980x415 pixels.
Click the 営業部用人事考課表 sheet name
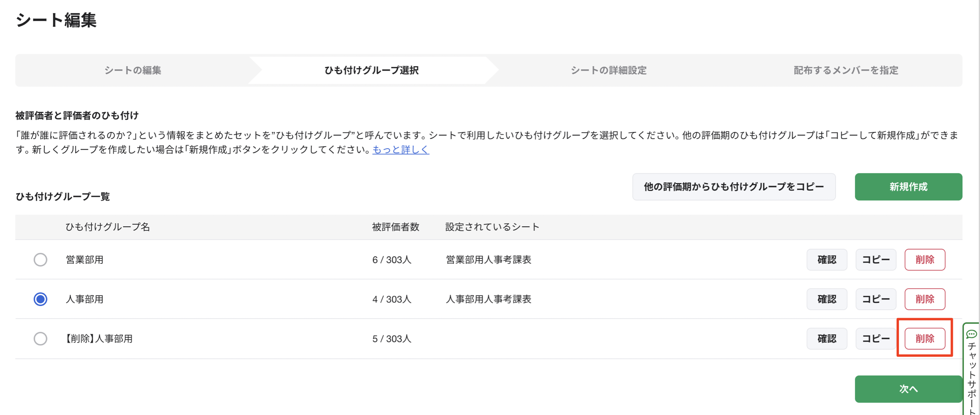pos(488,260)
